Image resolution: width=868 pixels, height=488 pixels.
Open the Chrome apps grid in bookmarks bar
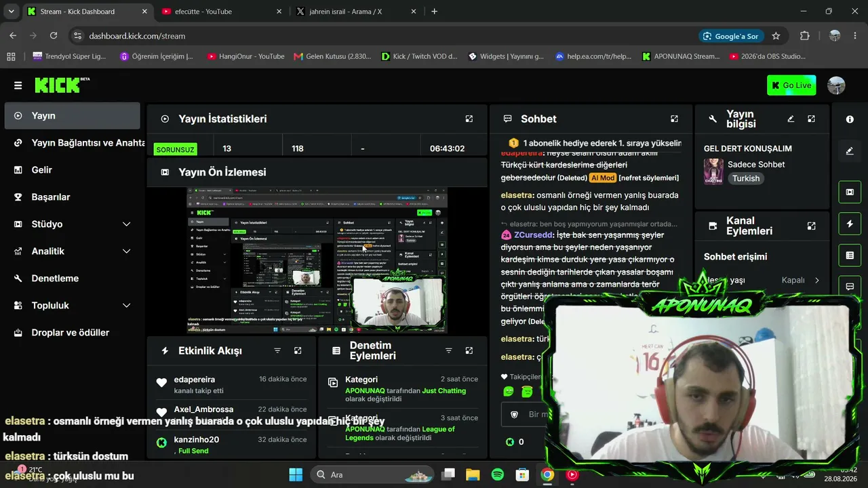point(11,56)
